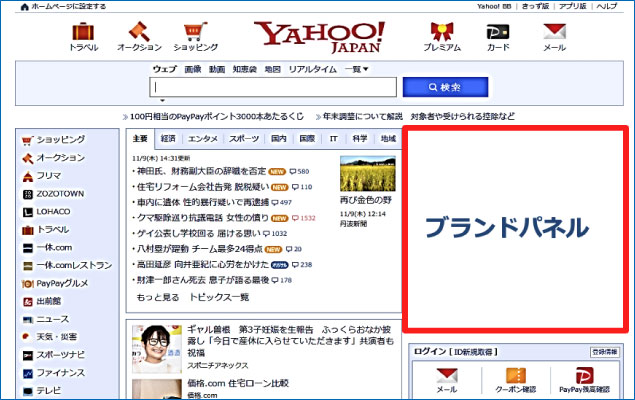Viewport: 635px width, 400px height.
Task: Open headline クマ駆除巡り抗議電話 女性の憤り
Action: click(x=202, y=218)
